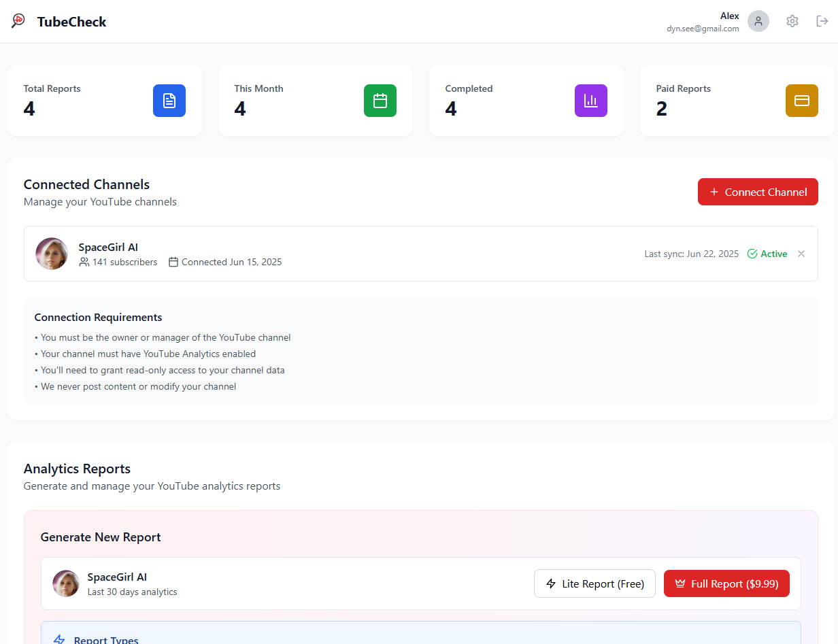This screenshot has height=644, width=838.
Task: Click the Alex username text
Action: point(730,16)
